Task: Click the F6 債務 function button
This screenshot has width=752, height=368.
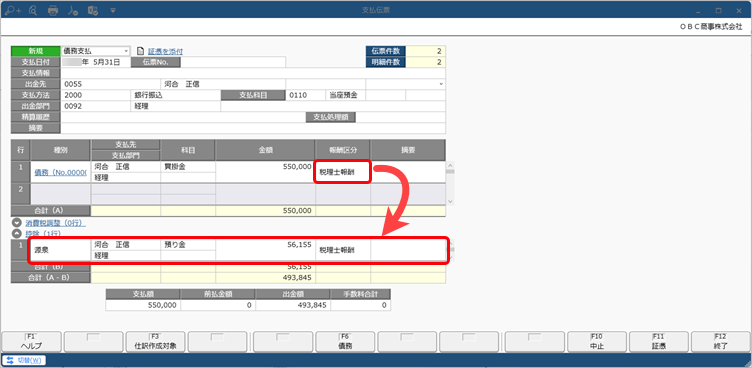Action: [345, 342]
